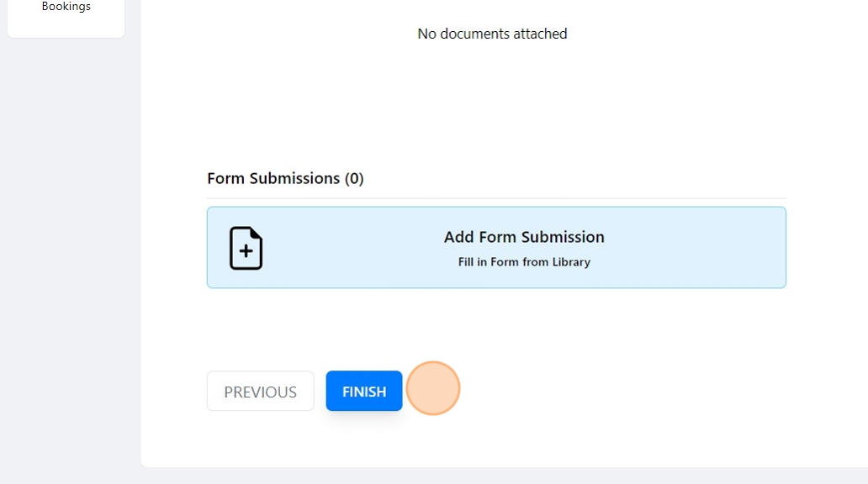Click the gray gutter between sidebar and content
Screen dimensions: 868x484
(x=133, y=252)
